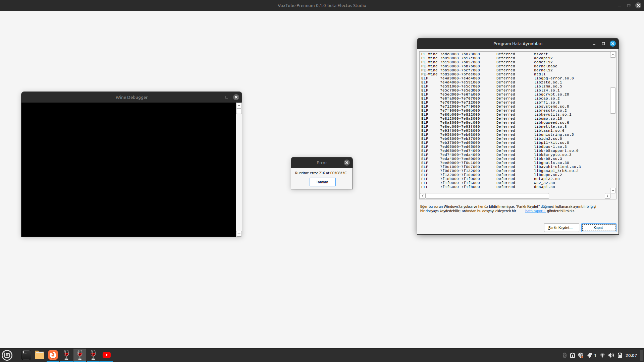Maximize the Wine Debugger window

pos(227,97)
